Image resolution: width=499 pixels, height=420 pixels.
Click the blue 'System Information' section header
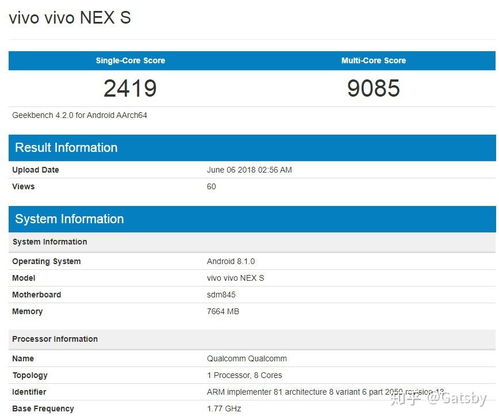click(252, 219)
